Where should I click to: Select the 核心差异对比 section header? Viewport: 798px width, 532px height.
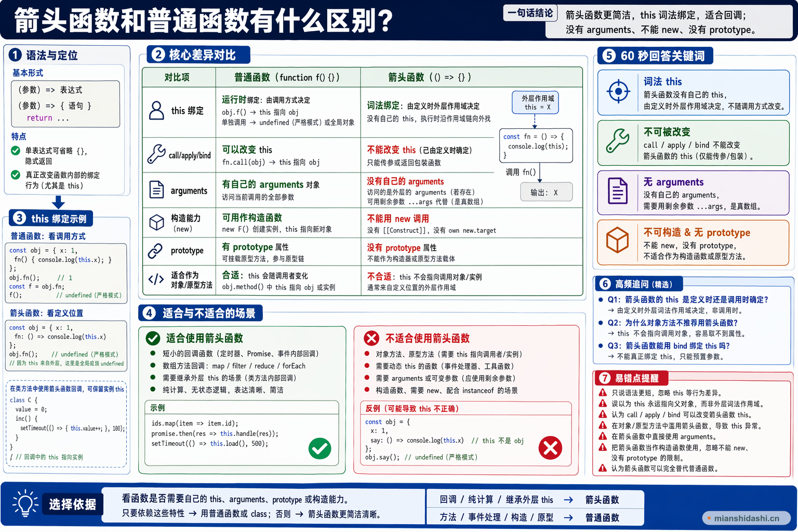[198, 55]
